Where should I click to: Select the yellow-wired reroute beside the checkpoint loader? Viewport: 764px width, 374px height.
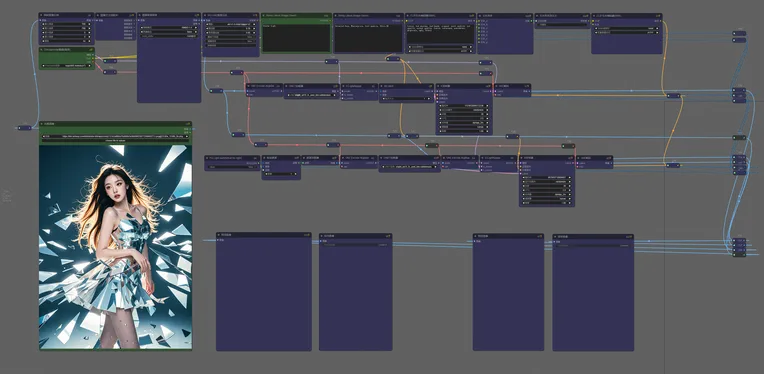pos(110,61)
